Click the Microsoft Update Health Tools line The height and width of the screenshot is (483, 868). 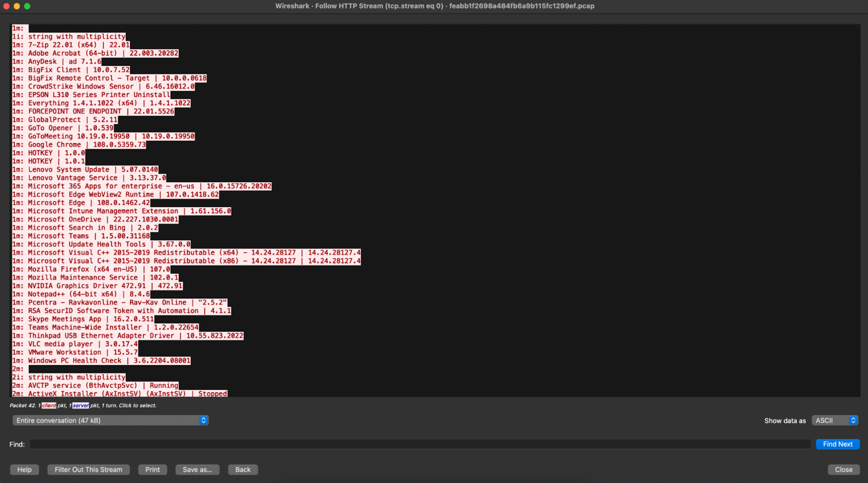point(101,244)
